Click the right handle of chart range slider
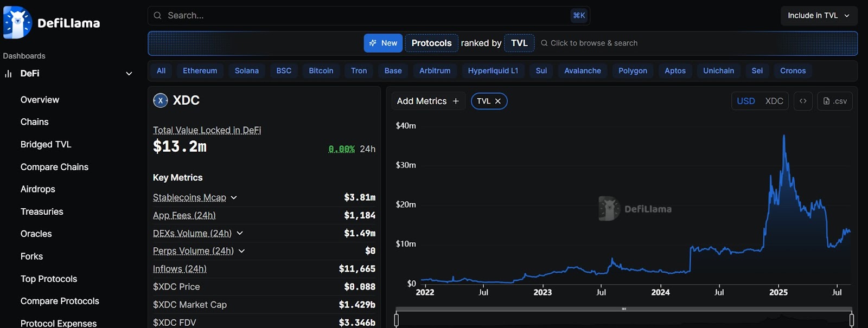 coord(851,320)
